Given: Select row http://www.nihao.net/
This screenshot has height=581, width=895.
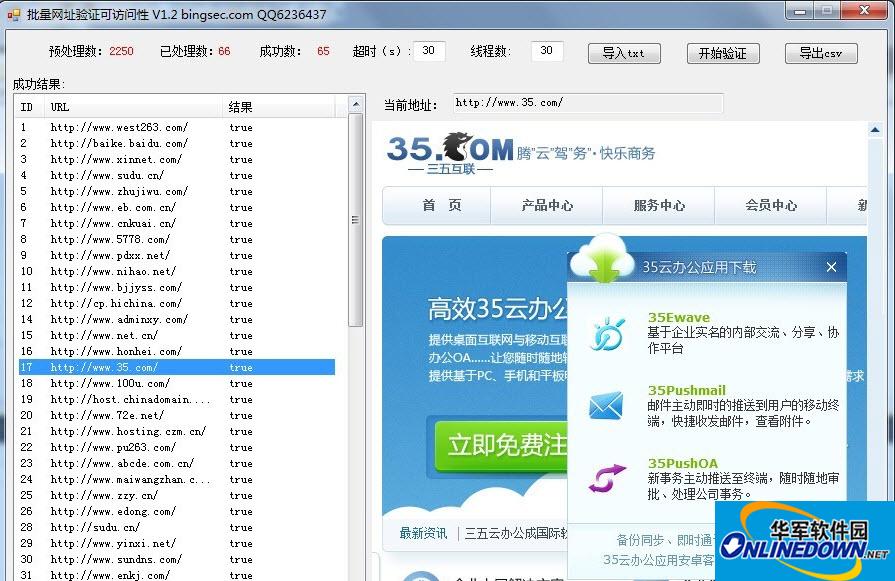Looking at the screenshot, I should 175,271.
